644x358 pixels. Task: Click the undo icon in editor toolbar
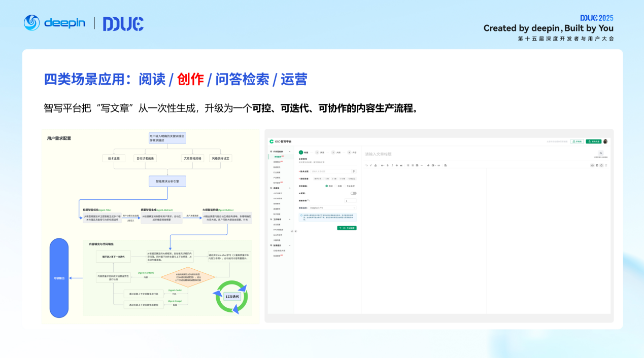coord(366,165)
